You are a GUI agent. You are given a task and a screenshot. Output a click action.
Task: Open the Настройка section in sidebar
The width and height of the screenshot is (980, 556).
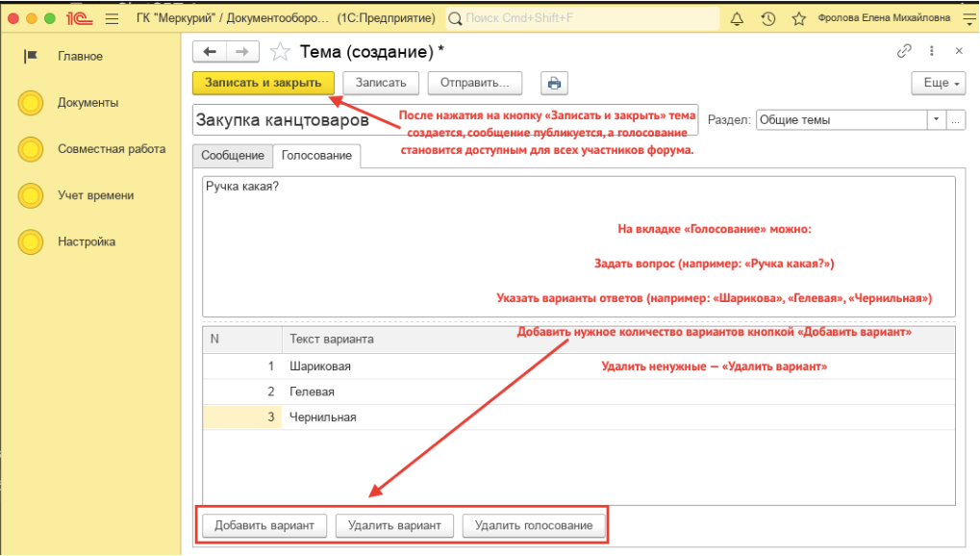(86, 241)
